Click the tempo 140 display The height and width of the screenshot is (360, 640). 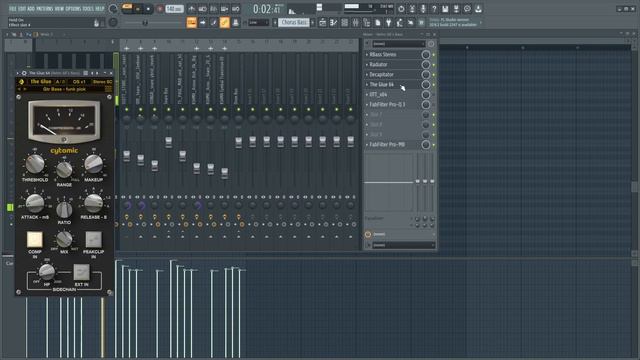[x=174, y=9]
